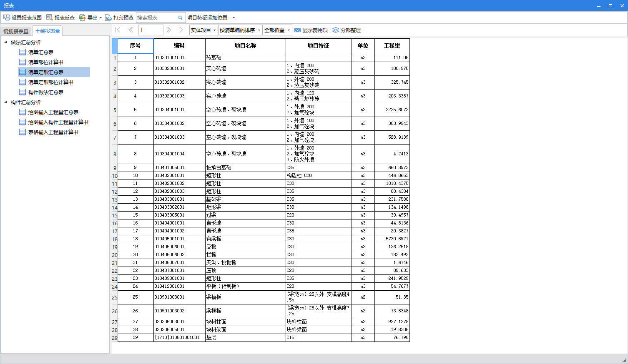Click the 分部整理 icon
Screen dimensions: 628x364
(x=335, y=30)
